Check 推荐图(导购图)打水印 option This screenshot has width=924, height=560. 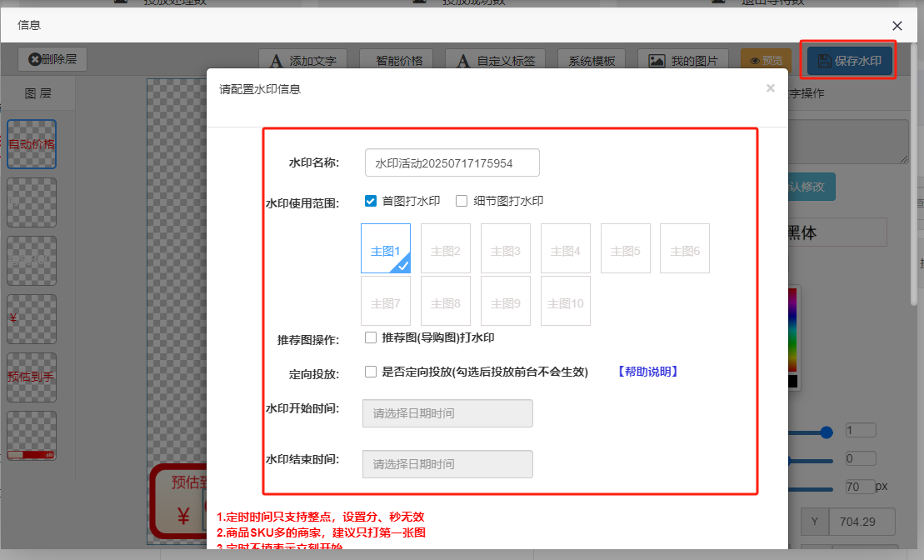click(x=371, y=337)
